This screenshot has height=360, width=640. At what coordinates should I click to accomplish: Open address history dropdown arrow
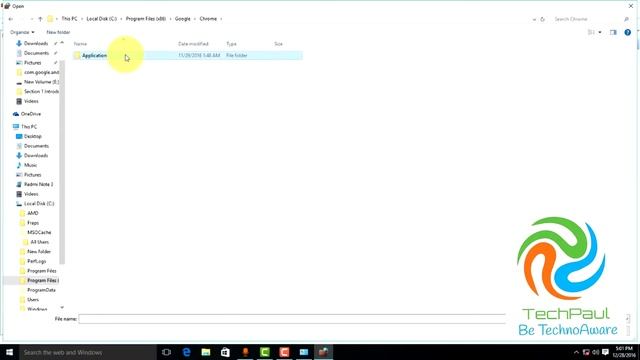click(534, 19)
